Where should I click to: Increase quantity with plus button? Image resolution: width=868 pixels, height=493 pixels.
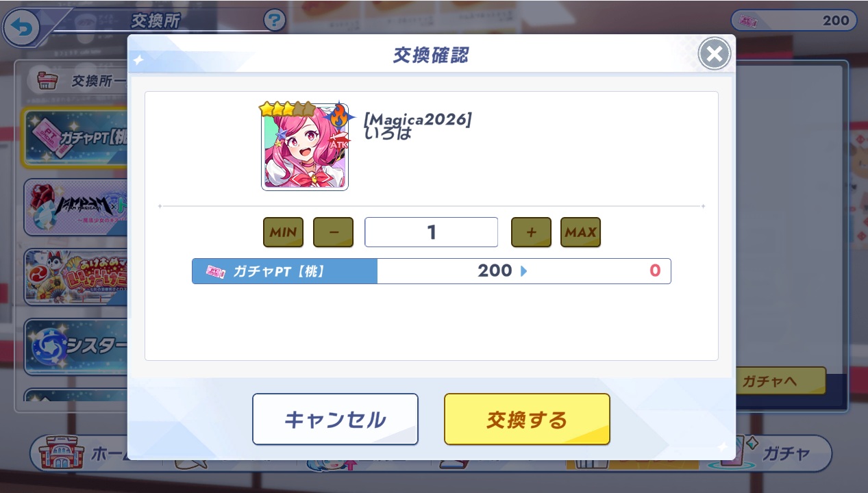531,232
